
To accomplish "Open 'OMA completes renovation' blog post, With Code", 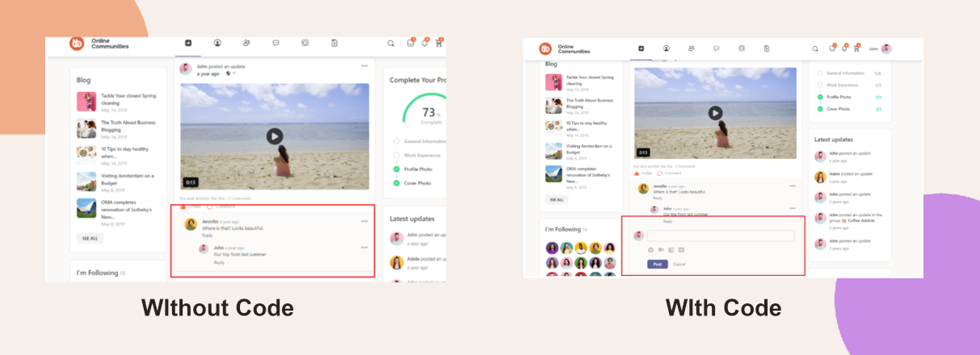I will tap(589, 173).
